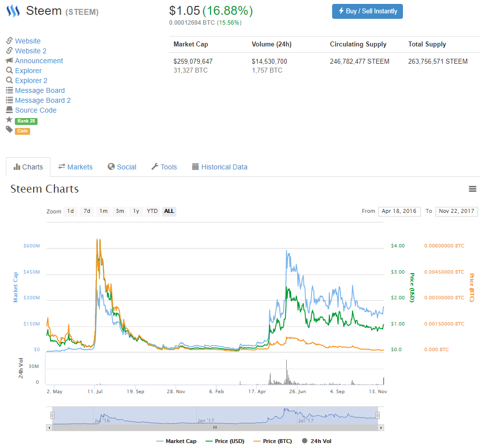Click the laptop icon beside Source Code
The height and width of the screenshot is (448, 480).
click(x=9, y=110)
